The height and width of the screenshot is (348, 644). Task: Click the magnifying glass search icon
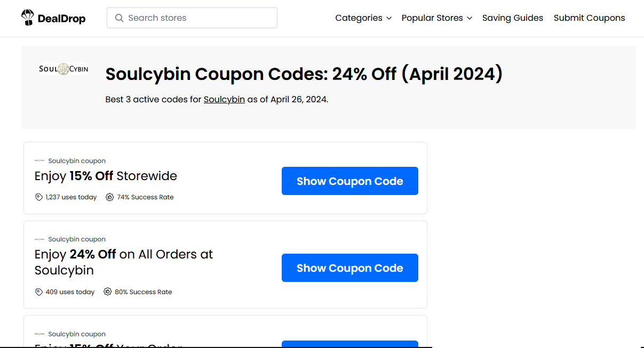coord(120,18)
